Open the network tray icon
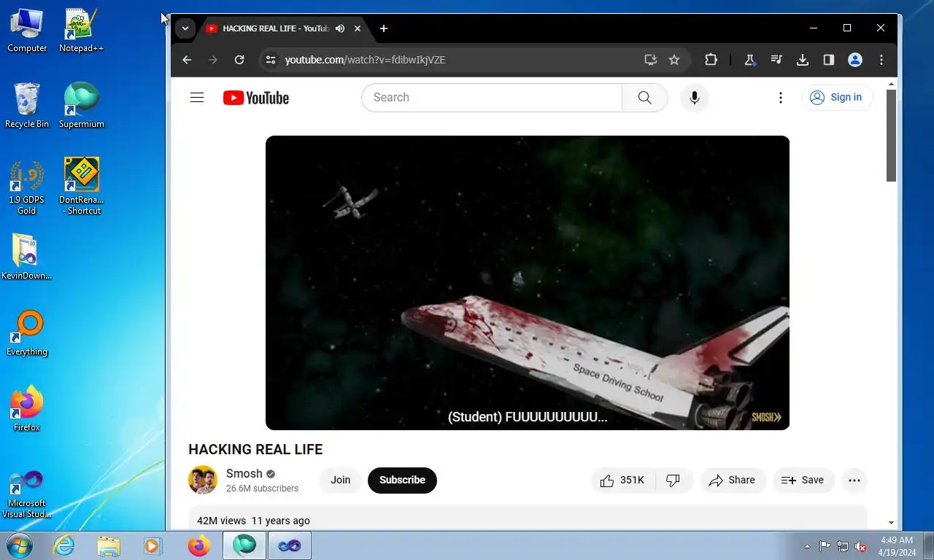 click(x=843, y=546)
